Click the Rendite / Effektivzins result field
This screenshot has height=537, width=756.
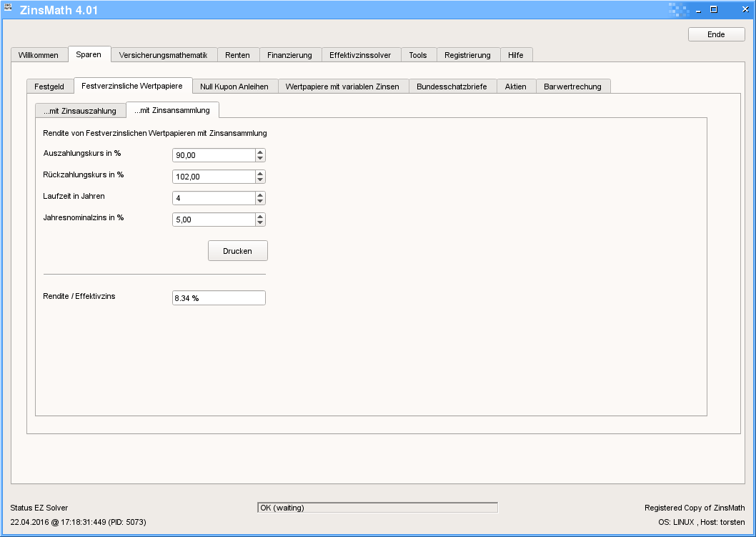(219, 298)
